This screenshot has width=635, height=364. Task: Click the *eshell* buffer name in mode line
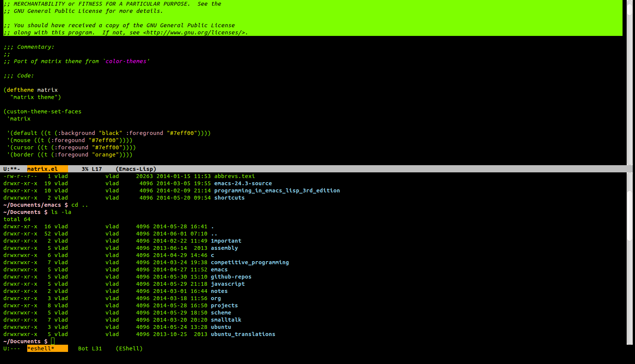pyautogui.click(x=41, y=349)
